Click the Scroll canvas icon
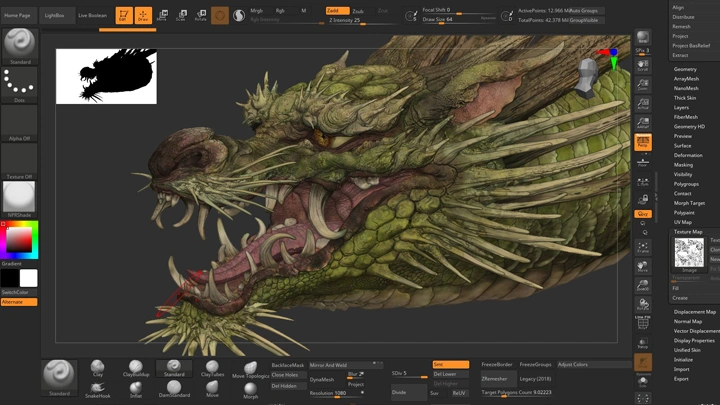The width and height of the screenshot is (720, 405). [643, 65]
